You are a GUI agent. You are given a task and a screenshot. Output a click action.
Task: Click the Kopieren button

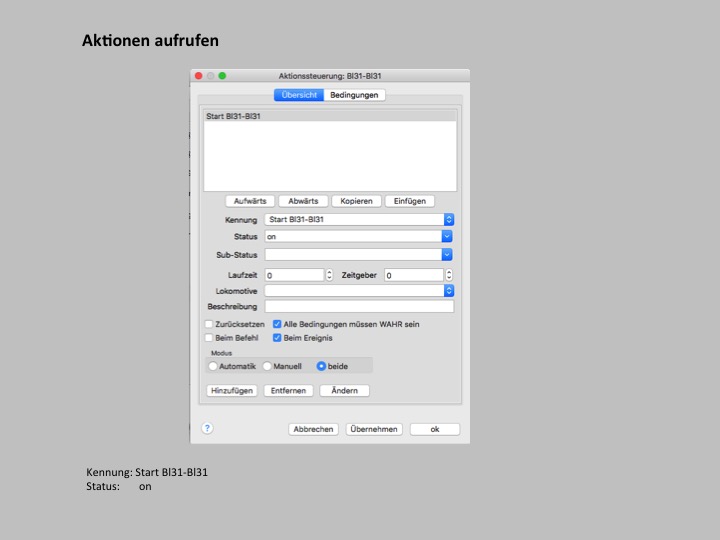356,201
